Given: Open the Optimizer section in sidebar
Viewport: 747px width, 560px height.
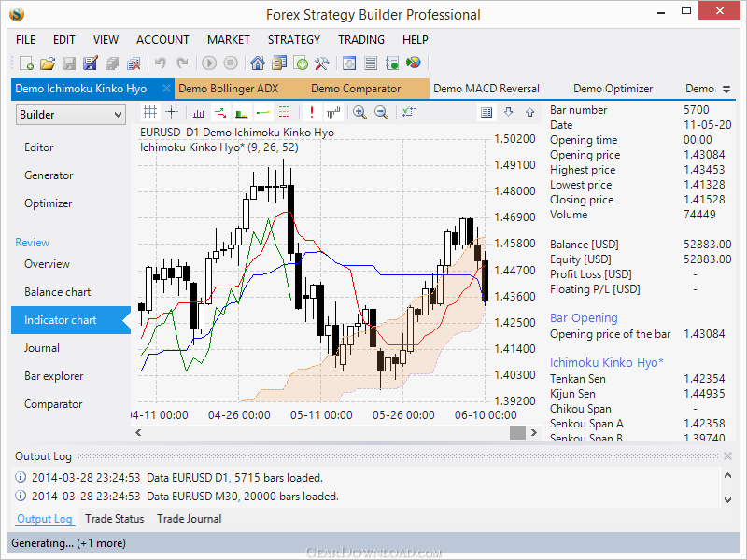Looking at the screenshot, I should 49,203.
